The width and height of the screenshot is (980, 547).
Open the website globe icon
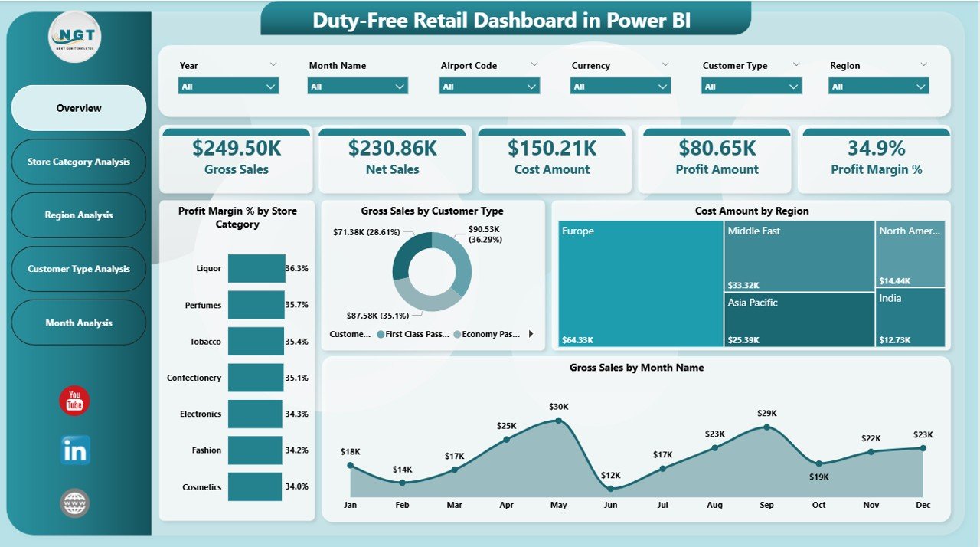(x=73, y=502)
